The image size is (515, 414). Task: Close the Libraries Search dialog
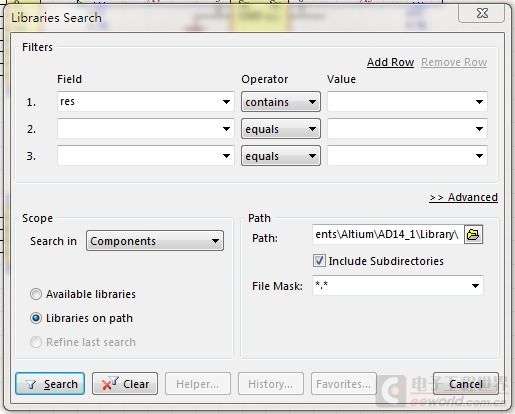482,13
